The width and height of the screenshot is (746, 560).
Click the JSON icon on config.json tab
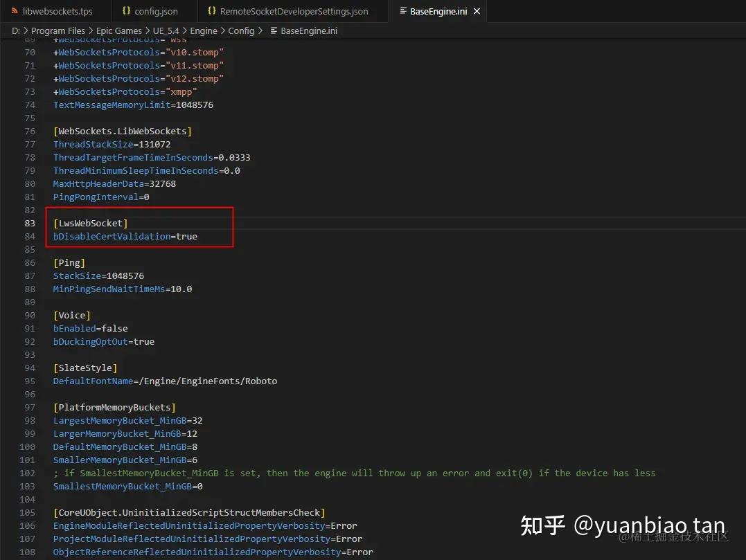[127, 11]
